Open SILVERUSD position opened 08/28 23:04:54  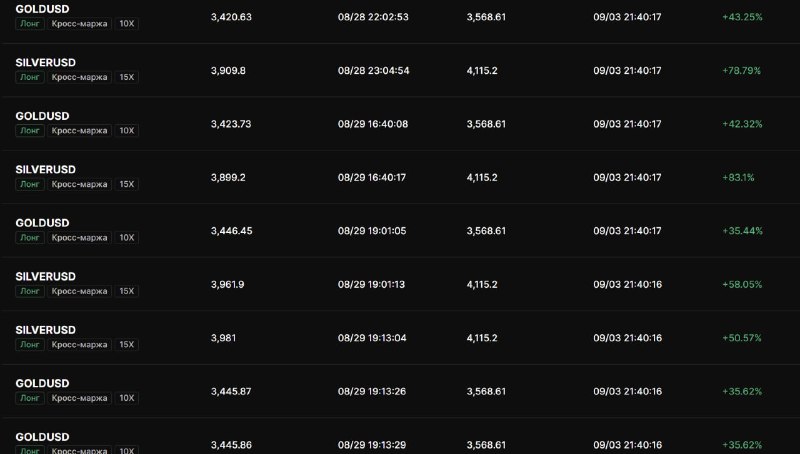(x=400, y=70)
